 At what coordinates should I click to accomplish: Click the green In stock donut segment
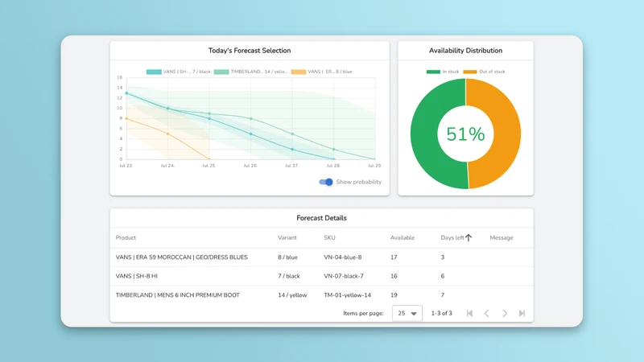coord(423,134)
